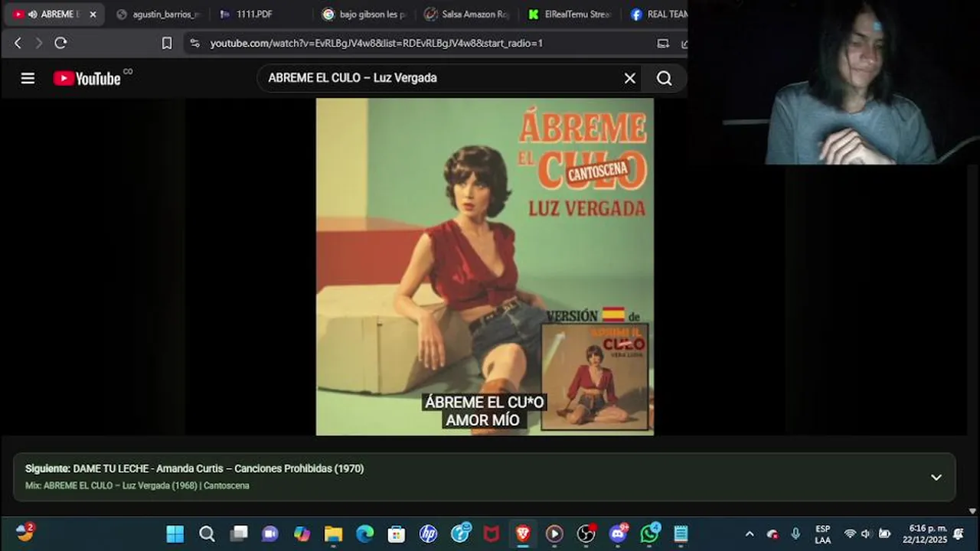The image size is (980, 551).
Task: Select the youtube.com address bar URL
Action: click(x=376, y=43)
